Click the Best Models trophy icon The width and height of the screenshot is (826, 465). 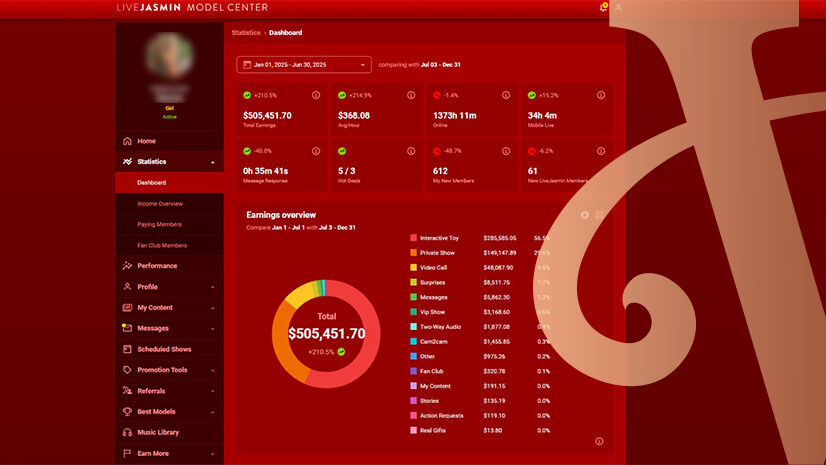(x=127, y=412)
